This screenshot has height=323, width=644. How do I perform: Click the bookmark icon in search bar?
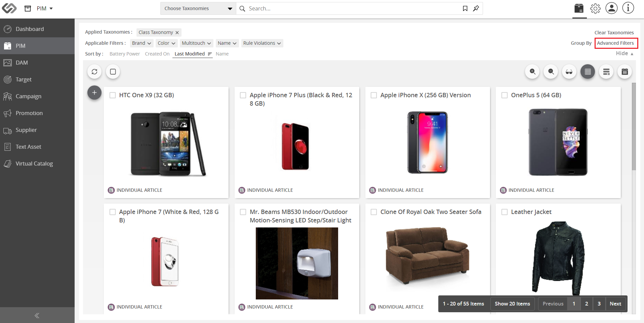coord(465,8)
